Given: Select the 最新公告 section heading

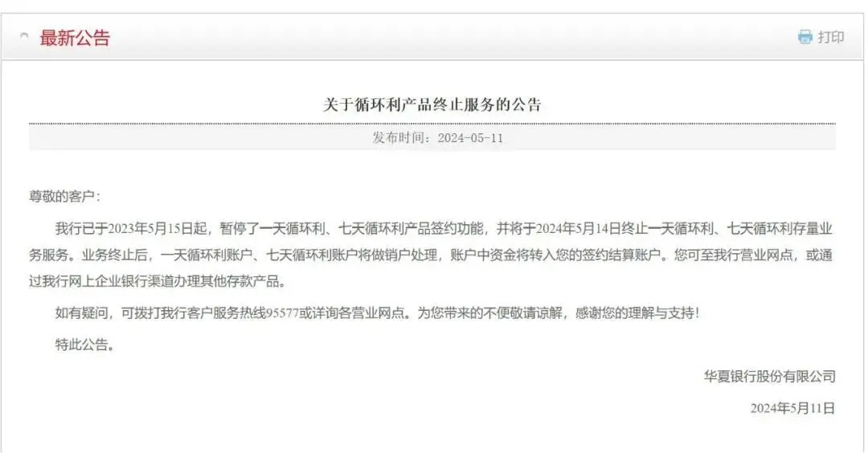Looking at the screenshot, I should [x=75, y=39].
